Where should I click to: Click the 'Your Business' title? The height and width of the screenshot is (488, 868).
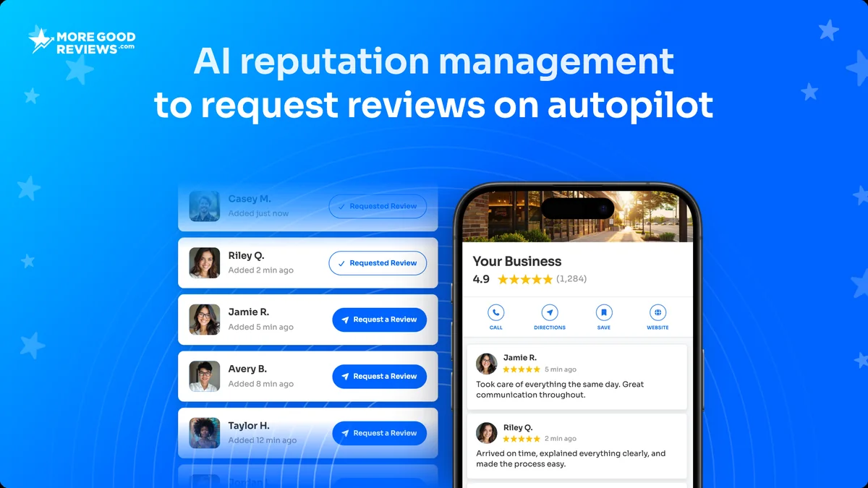[517, 261]
